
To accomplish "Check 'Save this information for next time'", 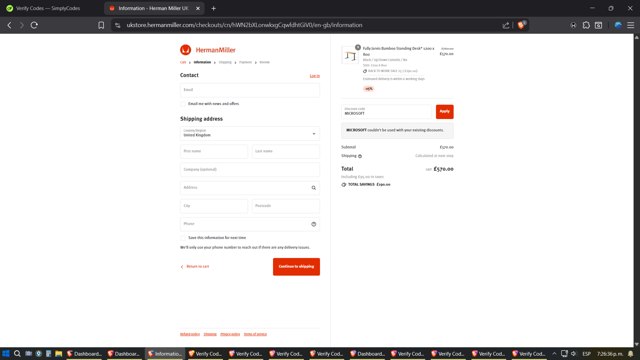I will (x=183, y=238).
